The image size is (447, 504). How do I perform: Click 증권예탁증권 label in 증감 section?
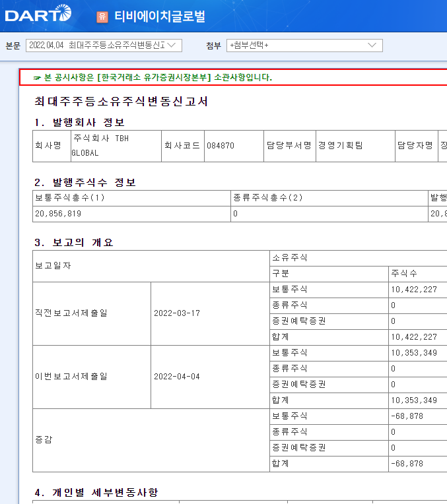[299, 448]
